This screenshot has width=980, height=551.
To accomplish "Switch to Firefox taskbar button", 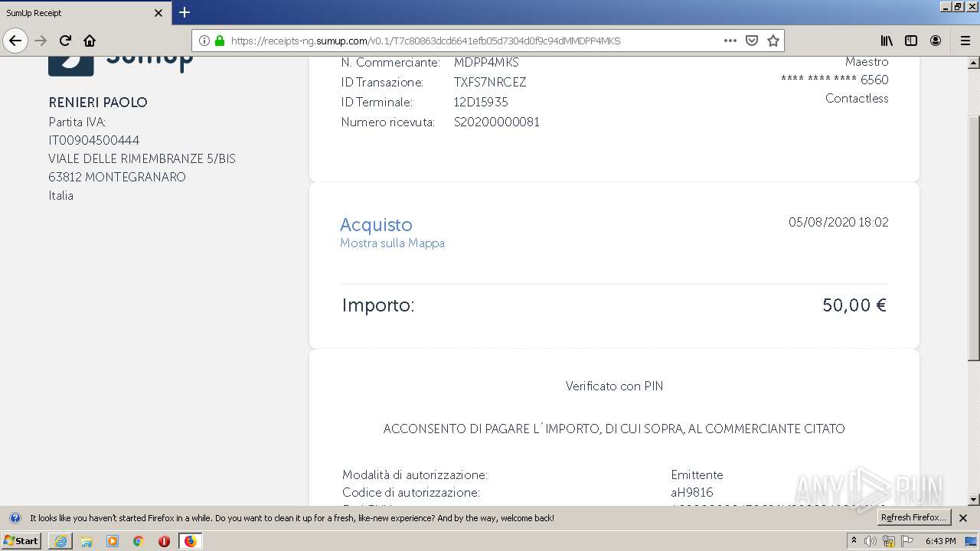I will tap(190, 541).
